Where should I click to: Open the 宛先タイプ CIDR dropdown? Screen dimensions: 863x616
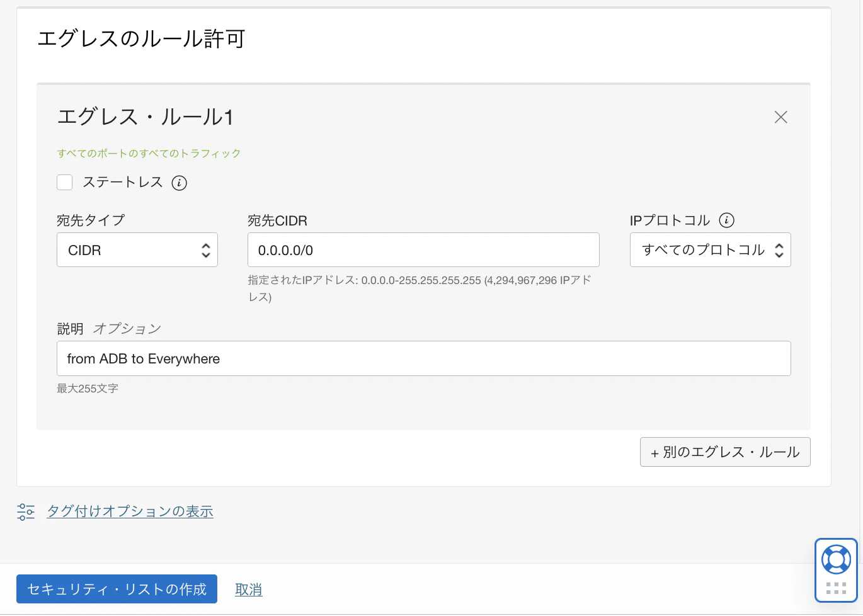(x=137, y=250)
